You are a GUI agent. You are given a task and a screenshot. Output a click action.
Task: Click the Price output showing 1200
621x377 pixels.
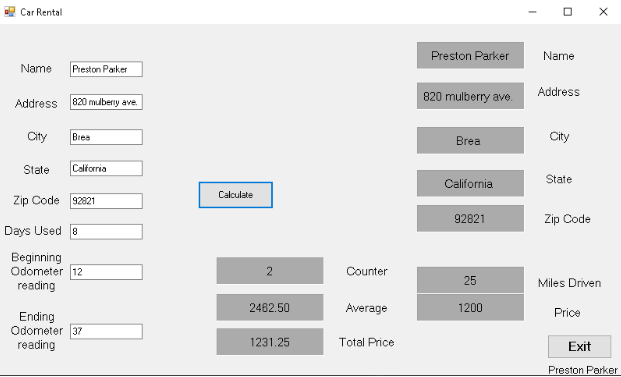[470, 307]
